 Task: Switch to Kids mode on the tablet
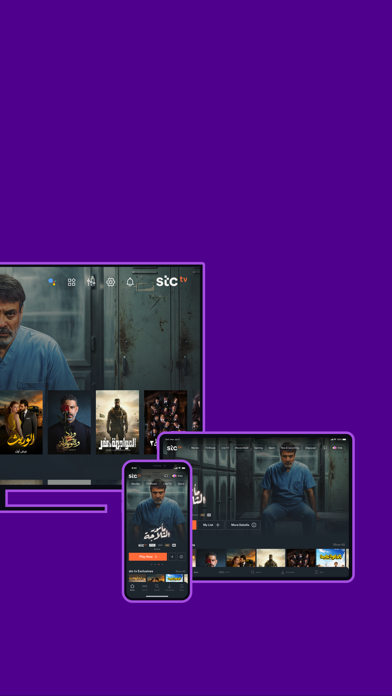coord(338,448)
